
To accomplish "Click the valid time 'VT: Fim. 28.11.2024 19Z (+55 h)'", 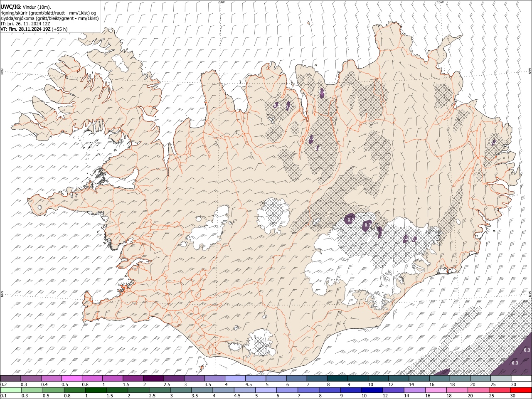I will tap(34, 29).
